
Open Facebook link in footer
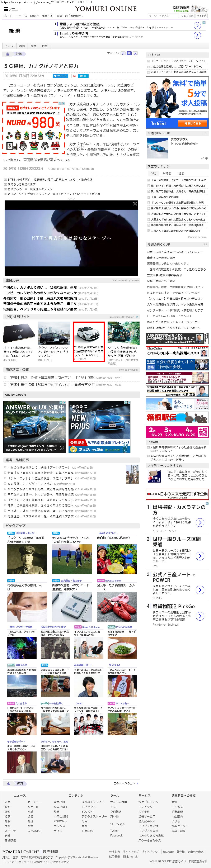116,835
